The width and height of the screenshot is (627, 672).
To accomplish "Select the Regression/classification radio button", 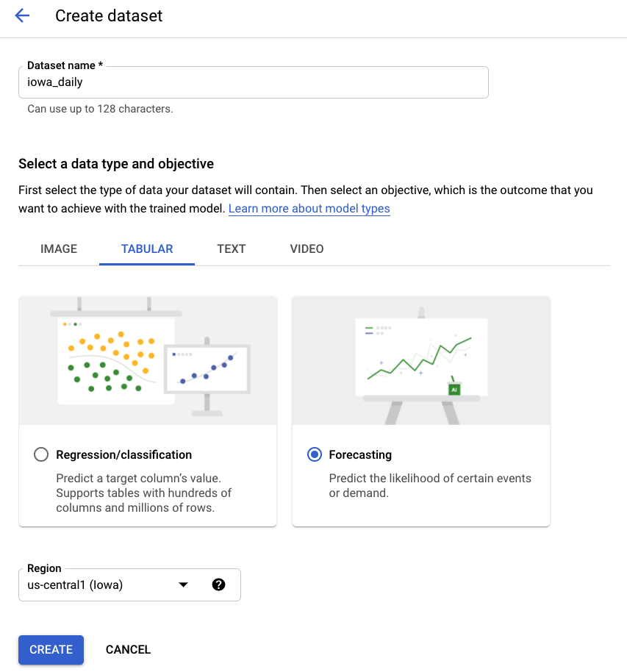I will (x=41, y=455).
